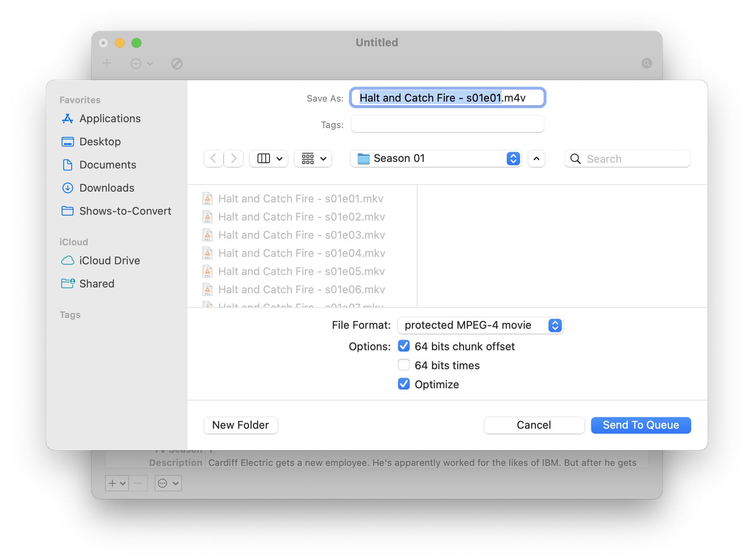Viewport: 754px width, 560px height.
Task: Open Applications from the sidebar
Action: pos(110,118)
